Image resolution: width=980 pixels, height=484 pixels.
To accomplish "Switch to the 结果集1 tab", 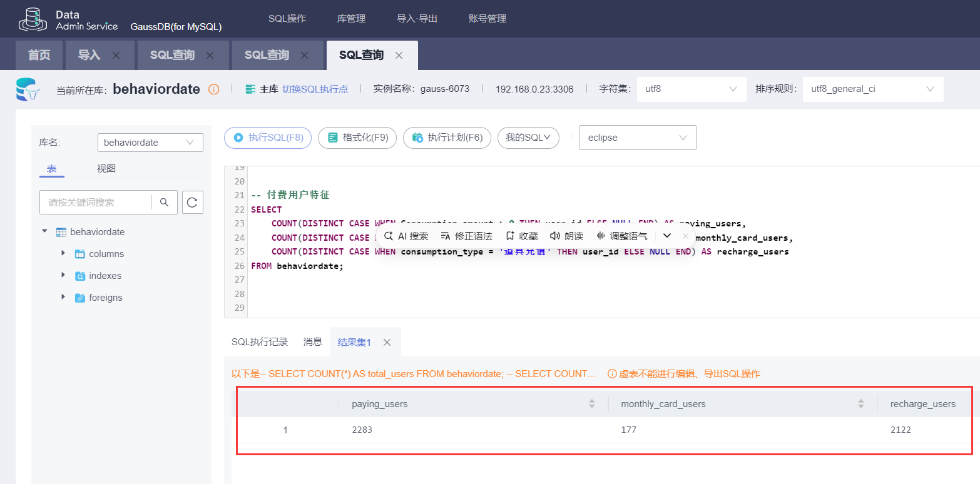I will click(354, 342).
